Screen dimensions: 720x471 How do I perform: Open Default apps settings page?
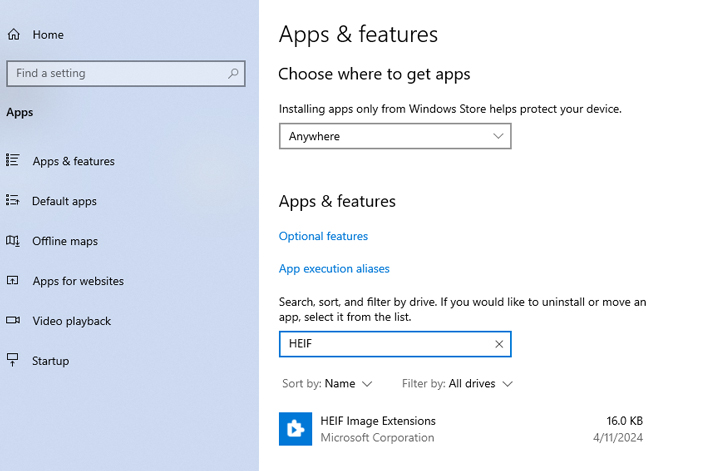(x=64, y=201)
